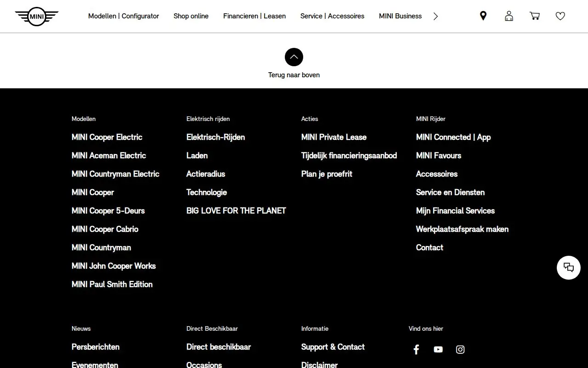Open the Laden link
Image resolution: width=588 pixels, height=368 pixels.
[197, 155]
